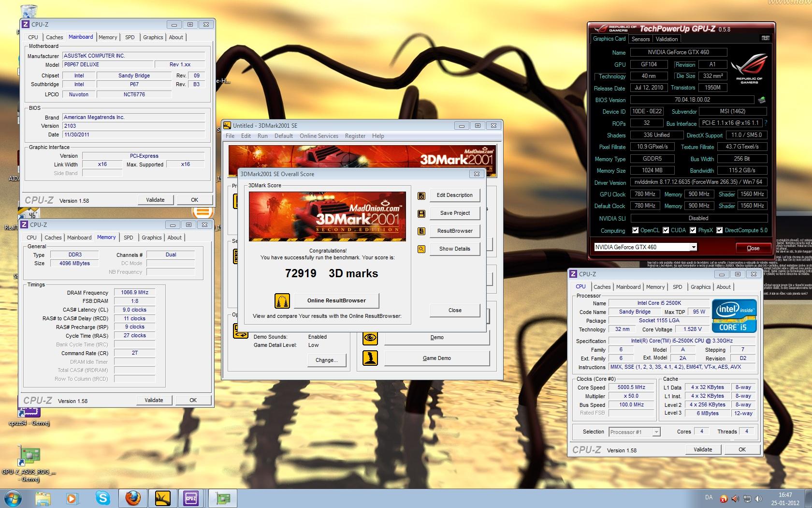Click the Show Details magnifier icon

[421, 249]
